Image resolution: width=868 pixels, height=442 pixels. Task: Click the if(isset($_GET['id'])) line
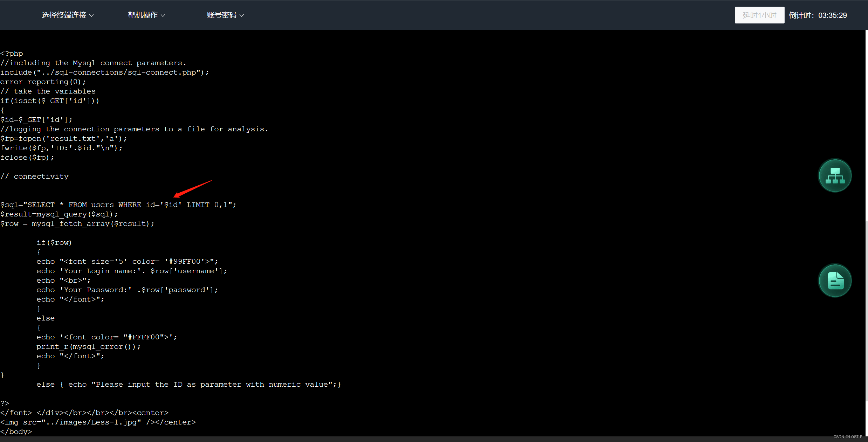pos(50,101)
